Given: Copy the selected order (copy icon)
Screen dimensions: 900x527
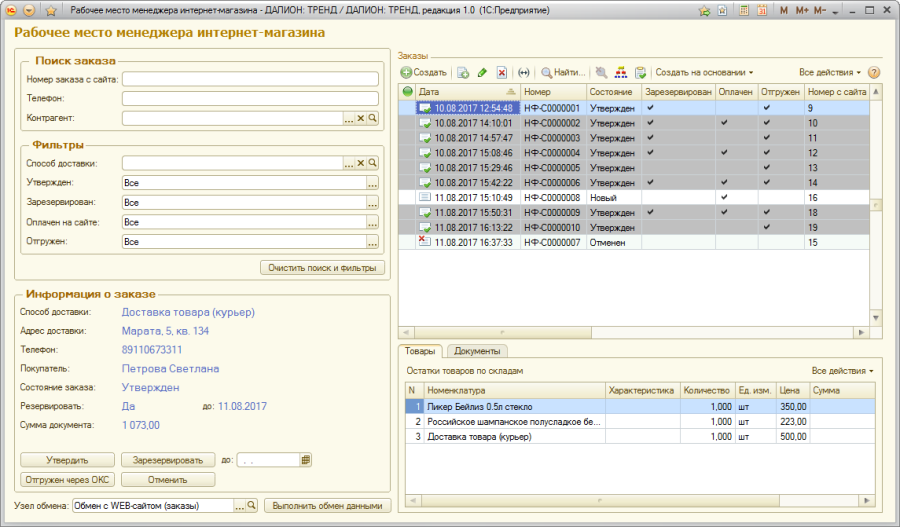Looking at the screenshot, I should (x=463, y=72).
